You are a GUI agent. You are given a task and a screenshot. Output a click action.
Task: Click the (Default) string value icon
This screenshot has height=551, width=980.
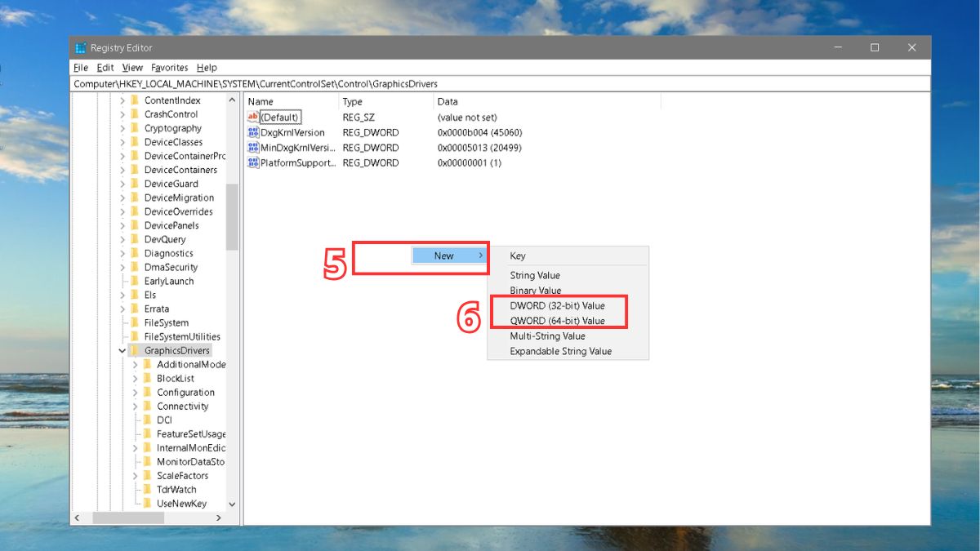coord(254,117)
